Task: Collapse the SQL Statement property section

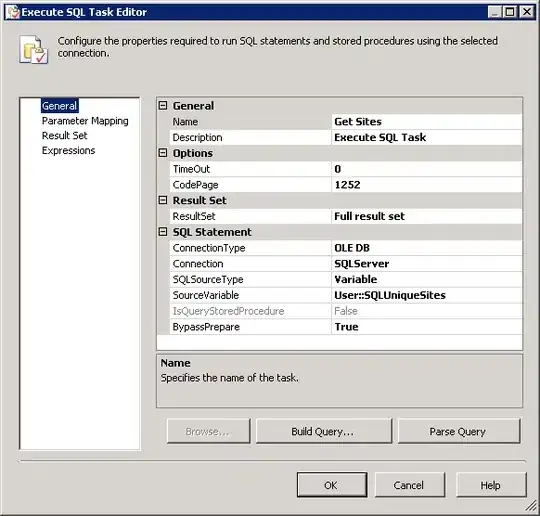Action: [163, 232]
